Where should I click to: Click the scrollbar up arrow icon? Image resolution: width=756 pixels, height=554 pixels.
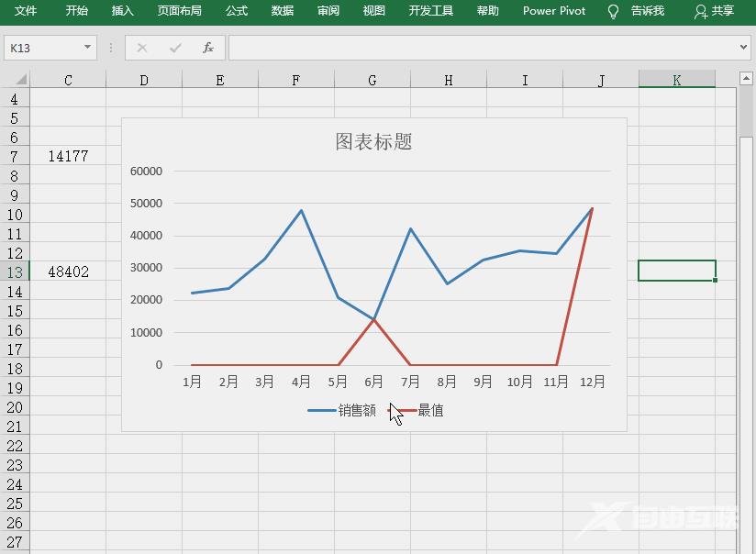pos(744,80)
